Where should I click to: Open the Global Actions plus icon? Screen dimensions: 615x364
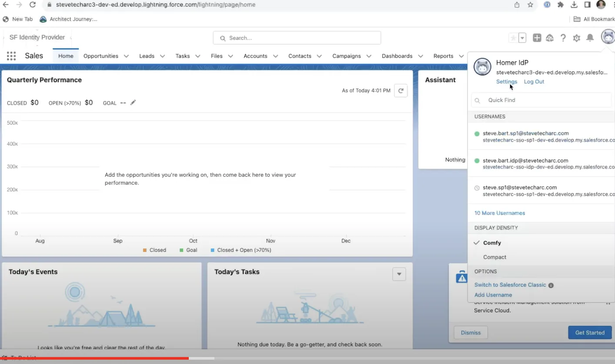click(x=537, y=38)
